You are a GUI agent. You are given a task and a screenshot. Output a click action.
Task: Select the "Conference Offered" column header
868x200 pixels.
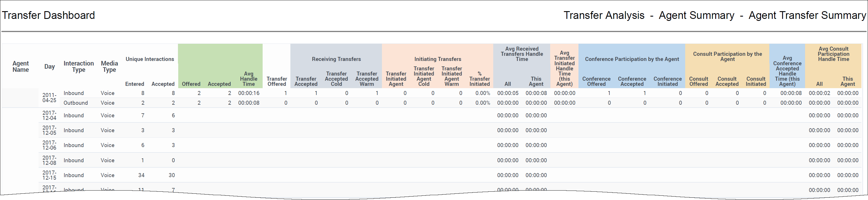pyautogui.click(x=596, y=81)
